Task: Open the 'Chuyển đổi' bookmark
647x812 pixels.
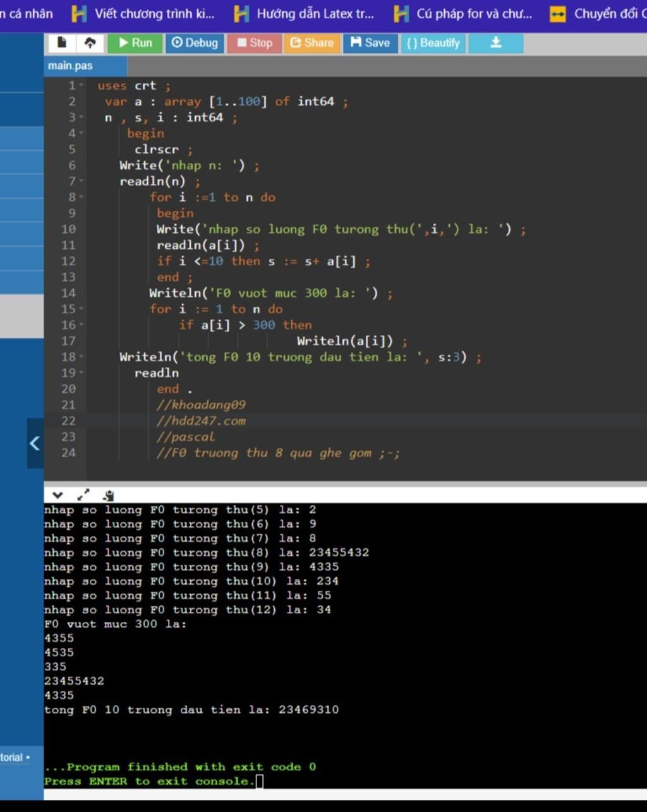Action: point(598,13)
